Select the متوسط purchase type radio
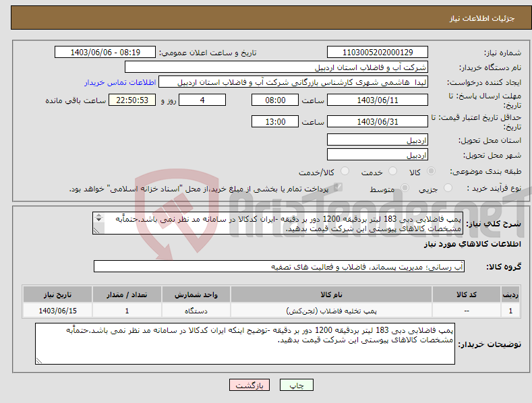The image size is (532, 403). point(405,188)
